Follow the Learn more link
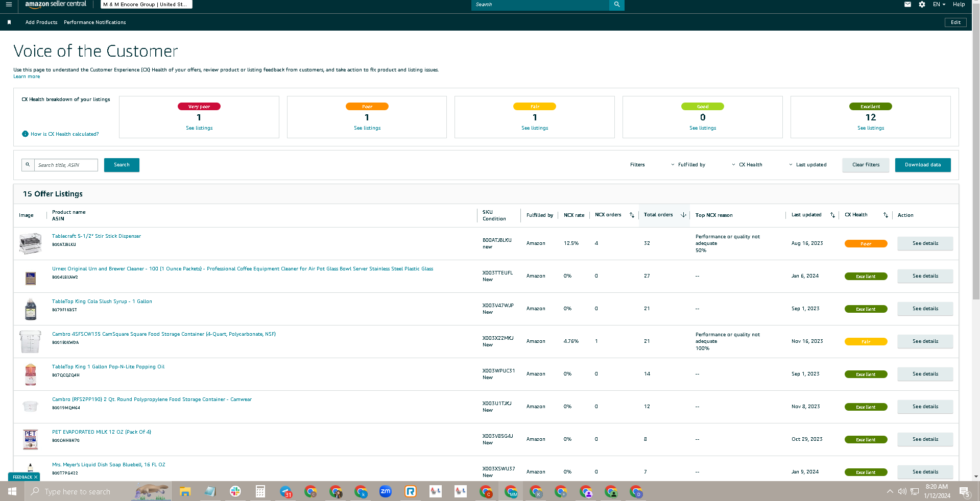 click(27, 77)
